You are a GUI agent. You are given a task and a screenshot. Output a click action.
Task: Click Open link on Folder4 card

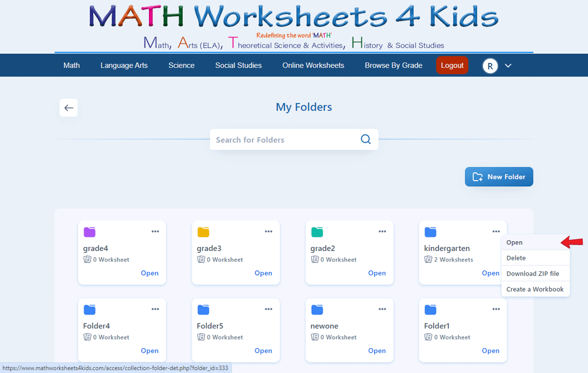(x=149, y=350)
